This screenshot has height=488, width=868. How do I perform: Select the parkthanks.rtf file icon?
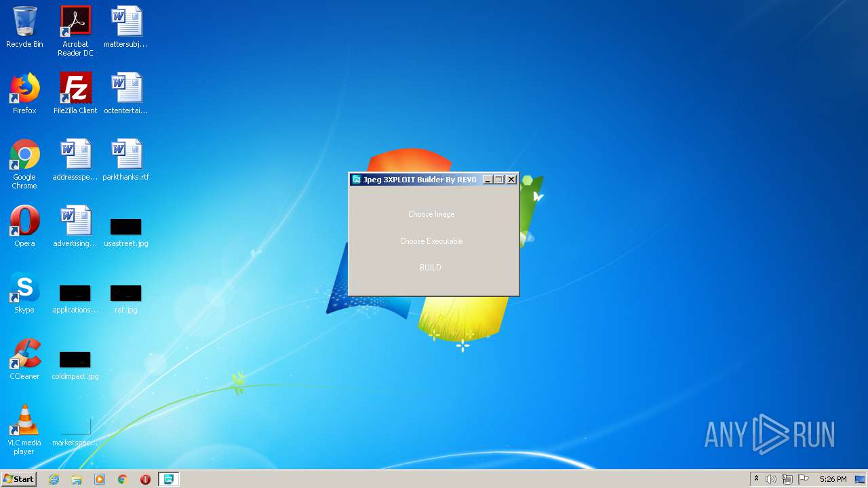[125, 160]
